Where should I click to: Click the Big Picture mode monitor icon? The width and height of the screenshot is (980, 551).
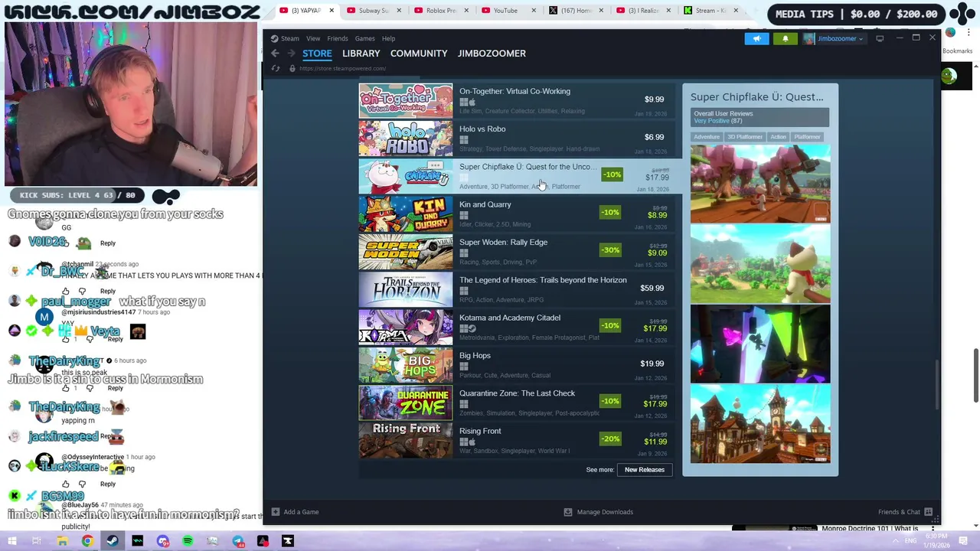880,38
